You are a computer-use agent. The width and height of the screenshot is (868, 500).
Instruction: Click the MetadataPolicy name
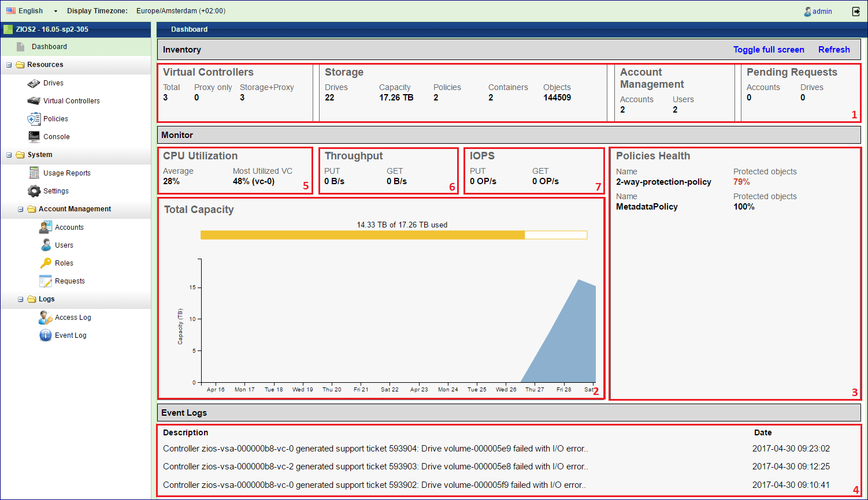647,207
